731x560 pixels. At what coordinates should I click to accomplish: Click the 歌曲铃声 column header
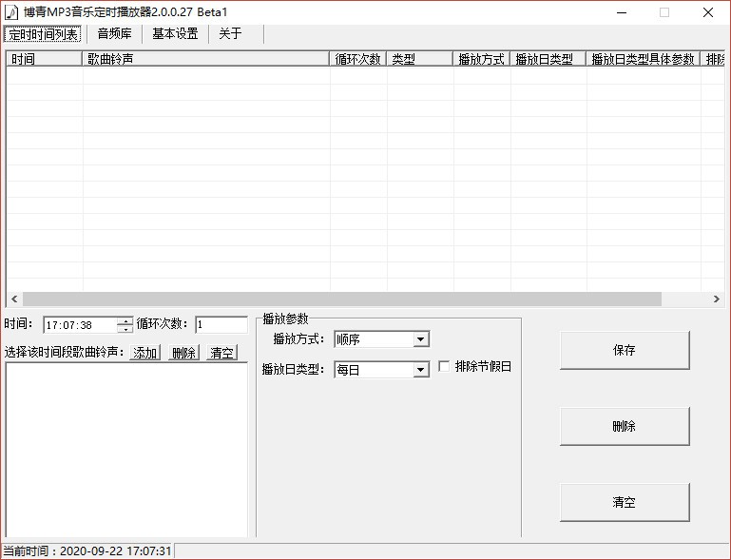tap(205, 59)
